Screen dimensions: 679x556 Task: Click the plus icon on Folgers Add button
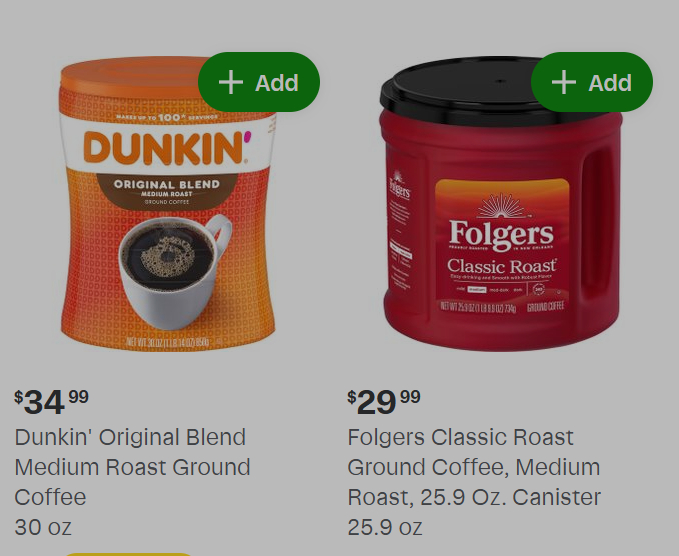564,82
